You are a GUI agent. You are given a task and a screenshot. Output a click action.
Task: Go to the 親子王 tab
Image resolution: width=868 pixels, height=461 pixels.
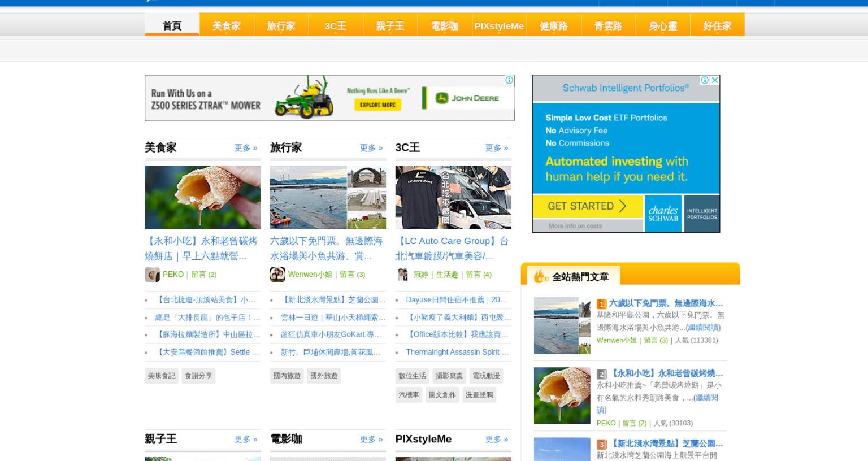pos(390,25)
